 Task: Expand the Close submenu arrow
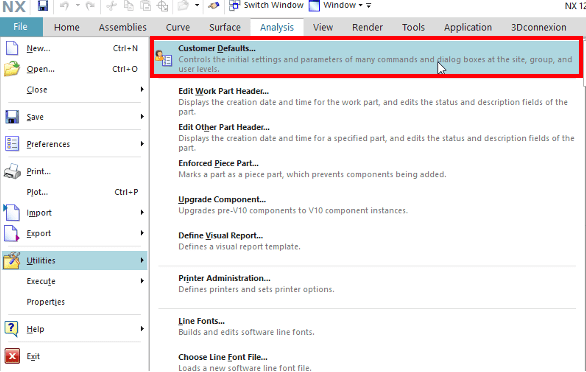click(142, 89)
